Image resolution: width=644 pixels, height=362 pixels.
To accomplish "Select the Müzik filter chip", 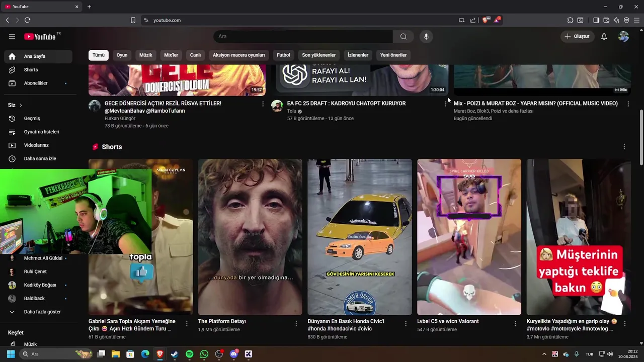I will click(x=146, y=55).
